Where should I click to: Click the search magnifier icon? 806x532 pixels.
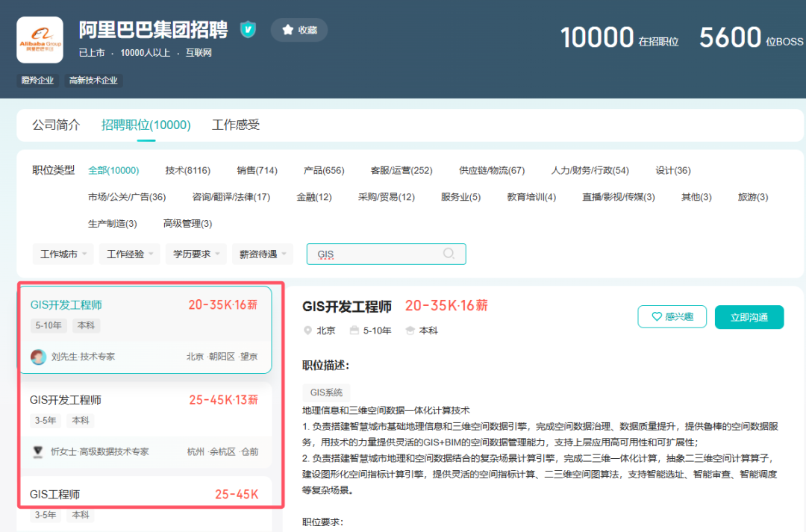(449, 254)
